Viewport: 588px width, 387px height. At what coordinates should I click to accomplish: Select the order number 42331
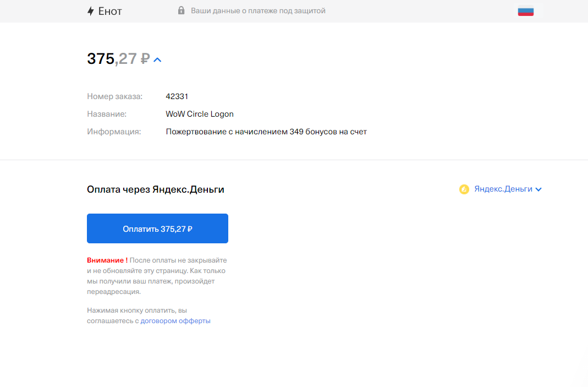[177, 96]
